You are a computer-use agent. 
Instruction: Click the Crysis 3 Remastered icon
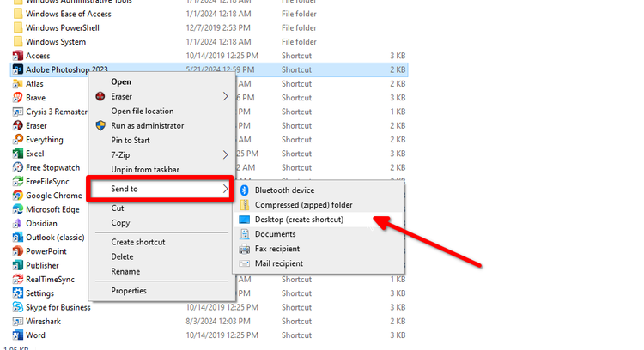tap(18, 112)
